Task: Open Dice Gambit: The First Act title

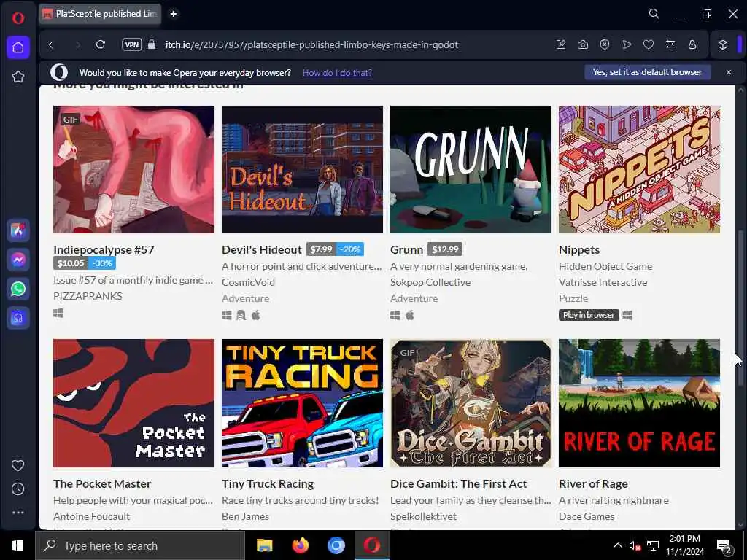Action: 458,484
